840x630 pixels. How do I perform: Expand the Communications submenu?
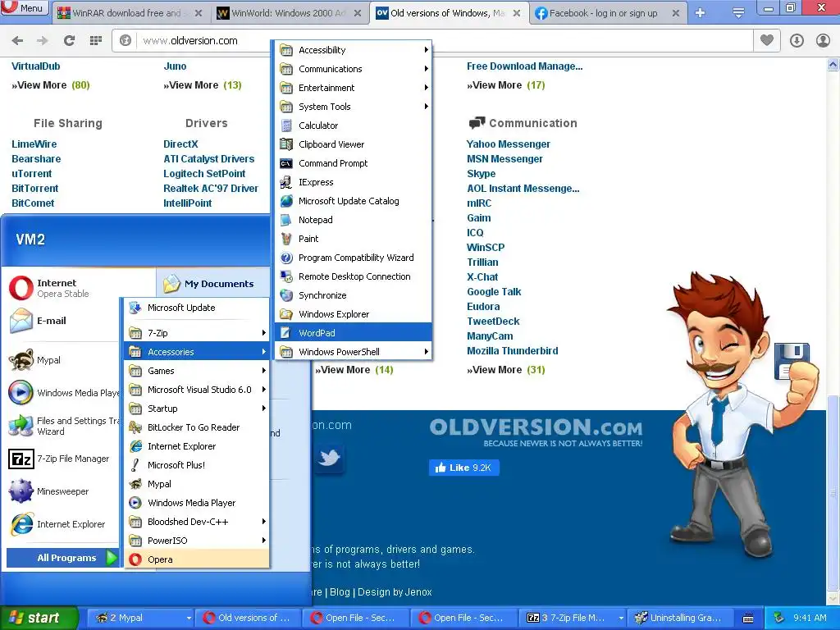click(353, 69)
